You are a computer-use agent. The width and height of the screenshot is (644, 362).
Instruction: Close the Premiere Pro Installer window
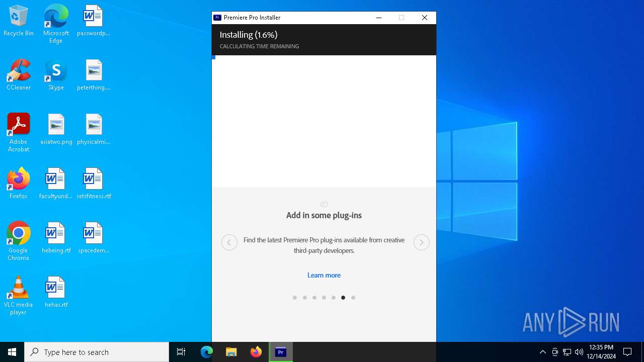pos(425,18)
